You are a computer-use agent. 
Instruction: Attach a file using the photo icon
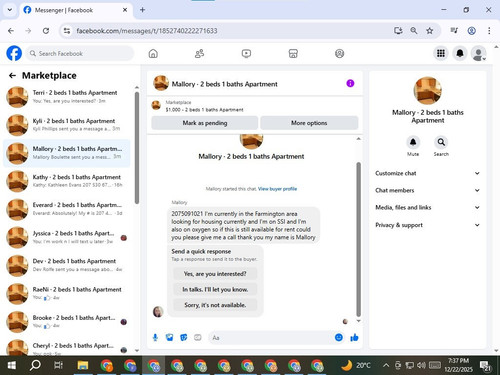tap(169, 338)
